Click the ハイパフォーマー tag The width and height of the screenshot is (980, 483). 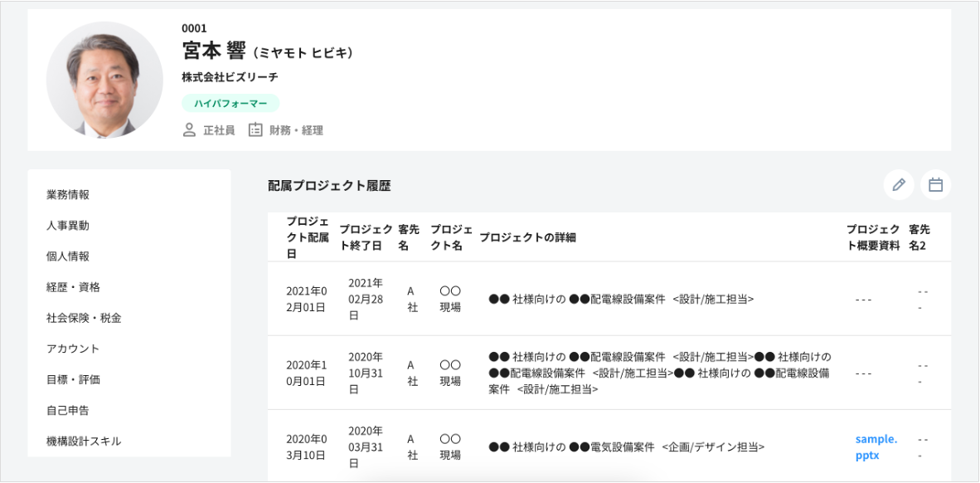(230, 104)
